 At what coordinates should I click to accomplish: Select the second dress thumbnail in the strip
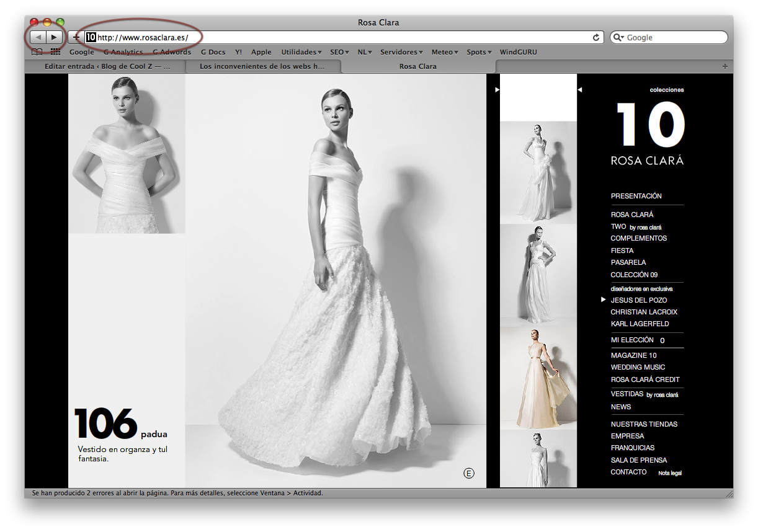(538, 275)
